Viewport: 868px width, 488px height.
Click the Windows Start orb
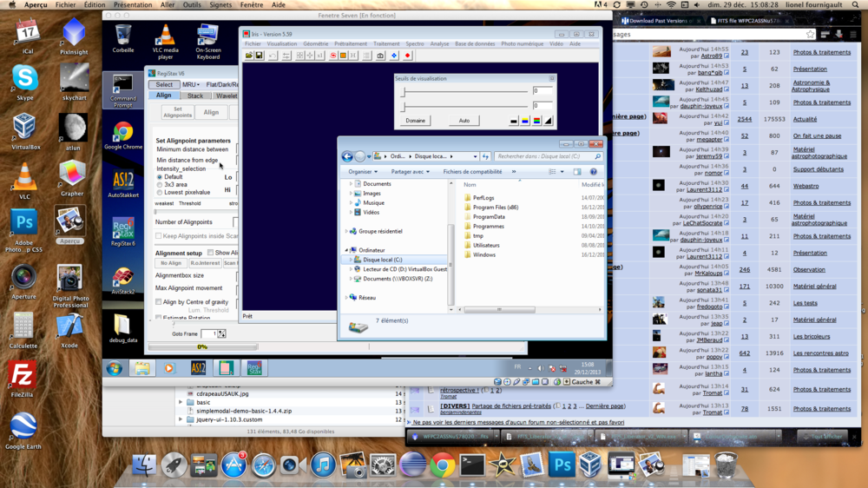(115, 368)
